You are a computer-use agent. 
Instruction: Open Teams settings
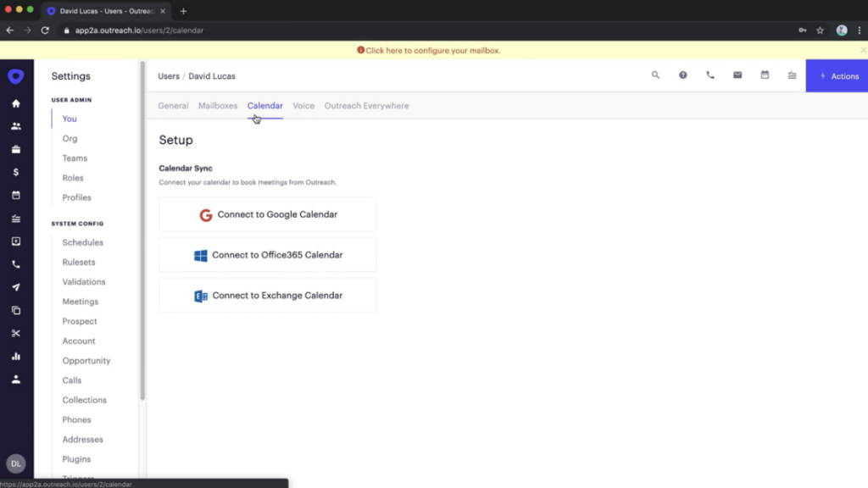pyautogui.click(x=75, y=158)
